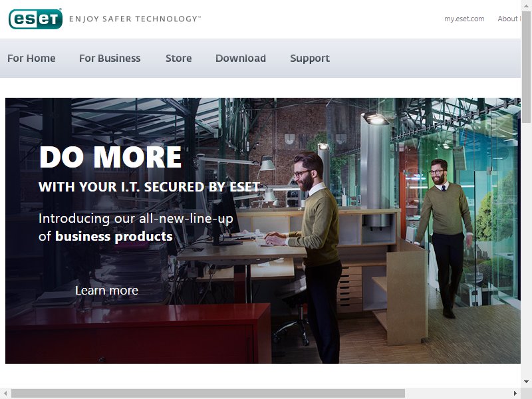
Task: Click the horizontal scrollbar left arrow
Action: click(5, 393)
